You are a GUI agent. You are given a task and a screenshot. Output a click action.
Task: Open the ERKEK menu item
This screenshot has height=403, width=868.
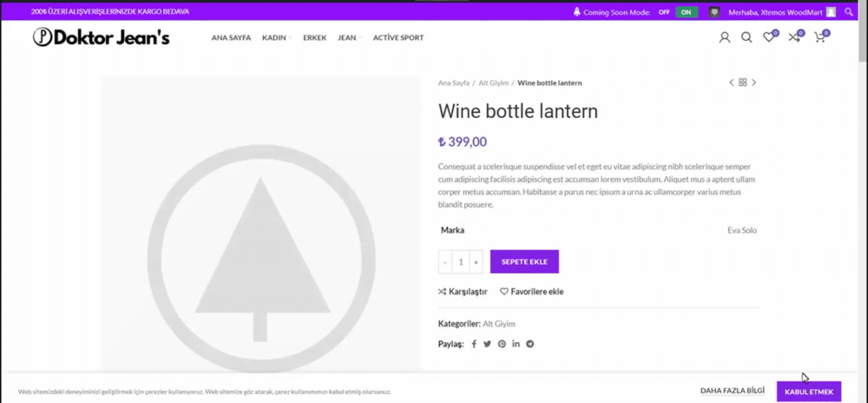314,37
